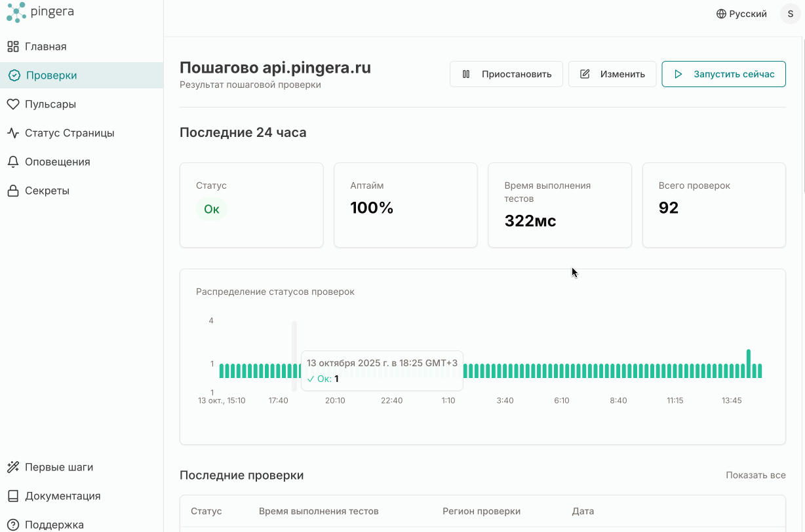Open the user avatar S menu

pyautogui.click(x=790, y=13)
